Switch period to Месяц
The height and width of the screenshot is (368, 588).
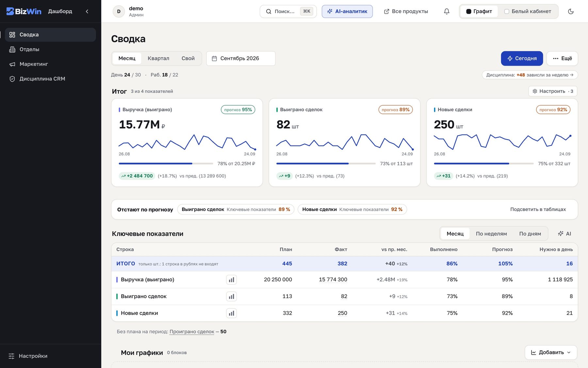click(x=127, y=58)
